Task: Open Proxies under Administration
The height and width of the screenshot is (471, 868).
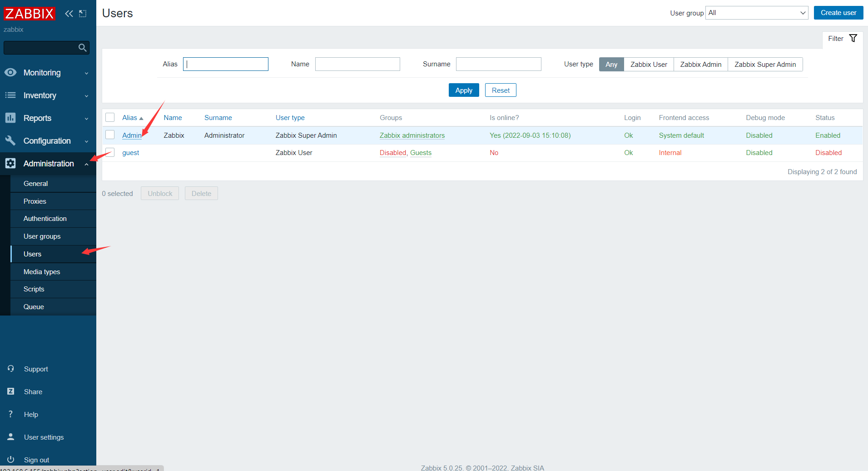Action: point(53,201)
